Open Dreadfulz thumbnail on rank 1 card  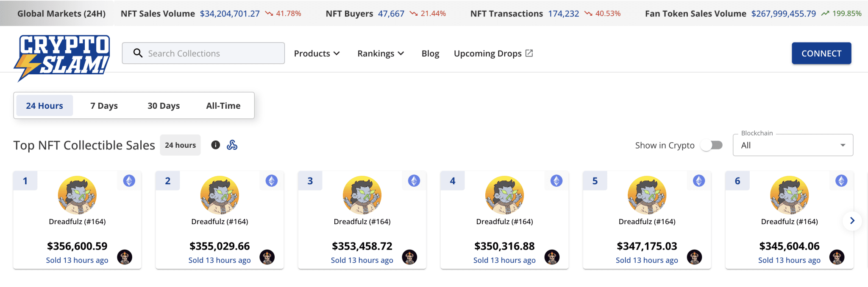(x=77, y=195)
